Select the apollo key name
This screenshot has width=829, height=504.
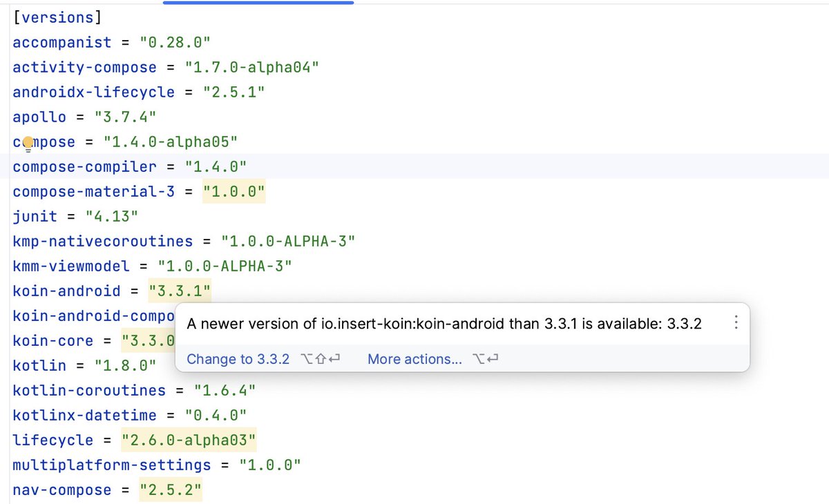39,117
